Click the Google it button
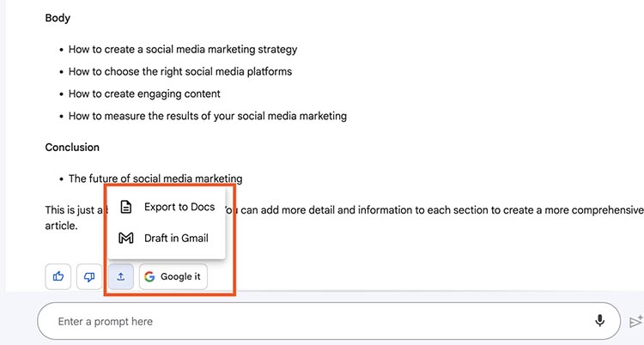 173,277
